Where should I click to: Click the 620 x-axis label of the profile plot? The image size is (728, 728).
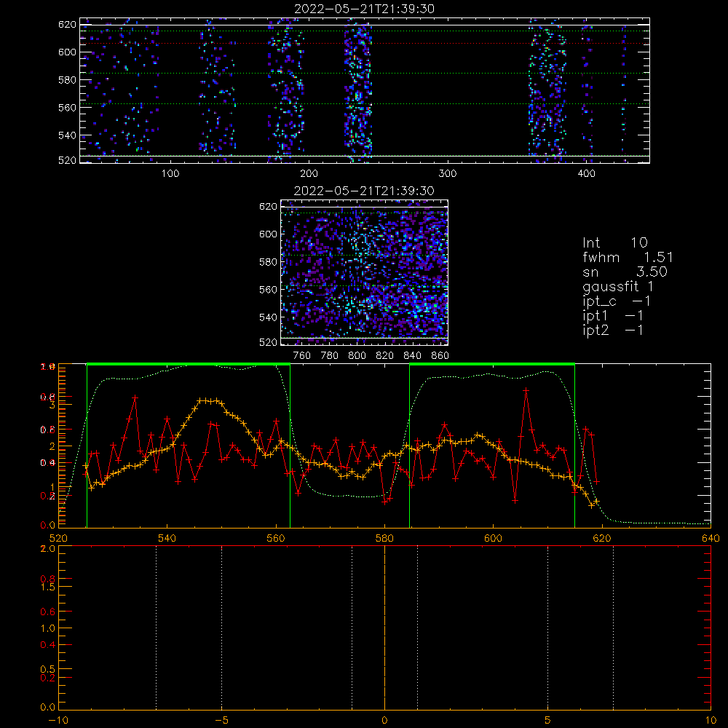(602, 539)
